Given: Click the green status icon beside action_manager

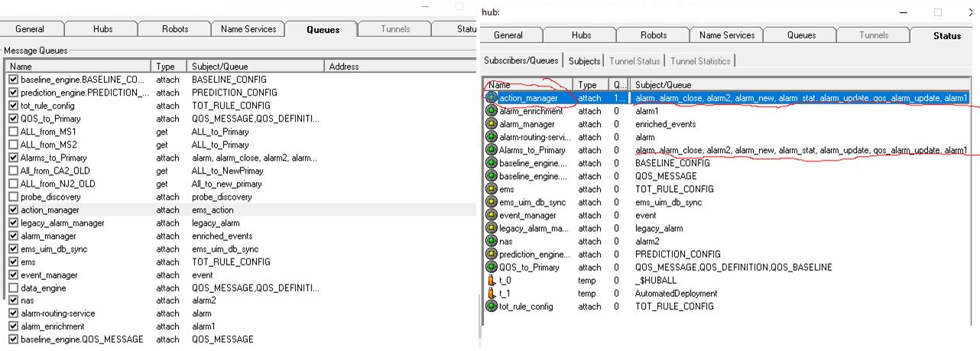Looking at the screenshot, I should pyautogui.click(x=492, y=98).
